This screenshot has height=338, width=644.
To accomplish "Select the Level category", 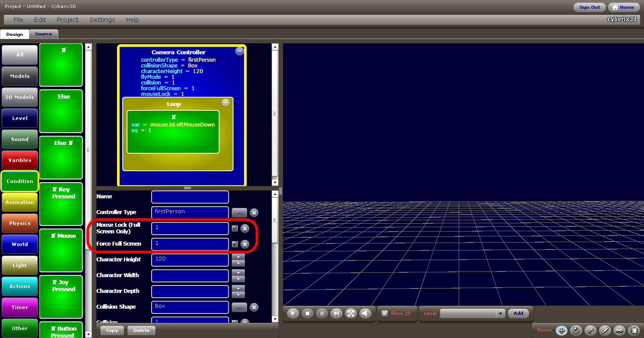I will point(20,118).
